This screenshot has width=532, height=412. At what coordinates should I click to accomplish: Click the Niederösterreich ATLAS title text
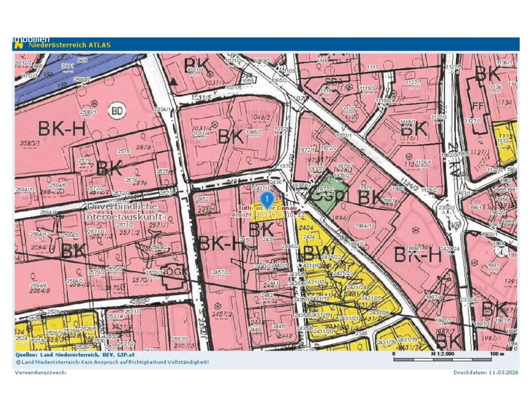(x=70, y=45)
